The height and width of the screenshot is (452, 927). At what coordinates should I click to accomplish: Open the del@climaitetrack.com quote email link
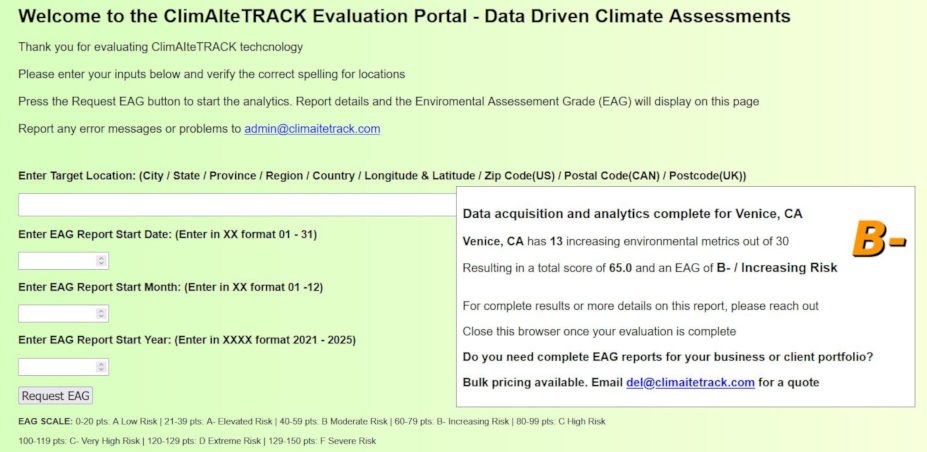point(690,383)
